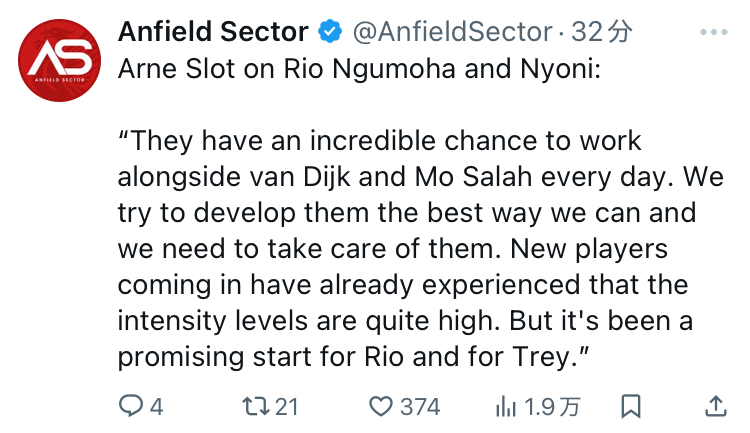Click the repost count 21

(x=287, y=407)
